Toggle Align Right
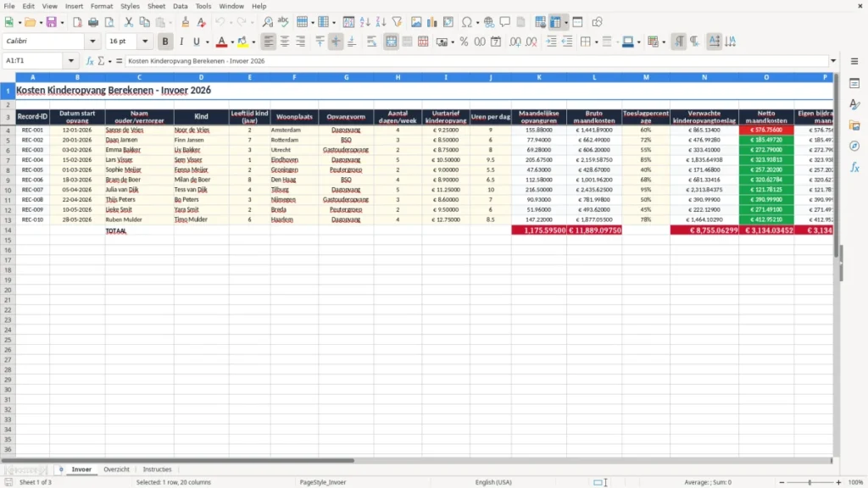 coord(301,42)
